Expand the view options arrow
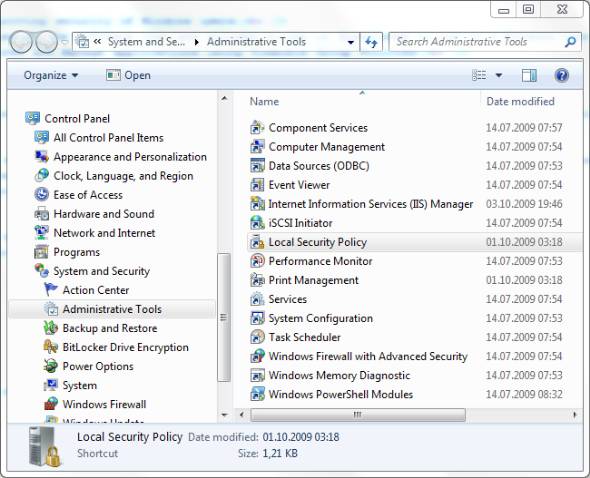Screen dimensions: 590x478 499,75
